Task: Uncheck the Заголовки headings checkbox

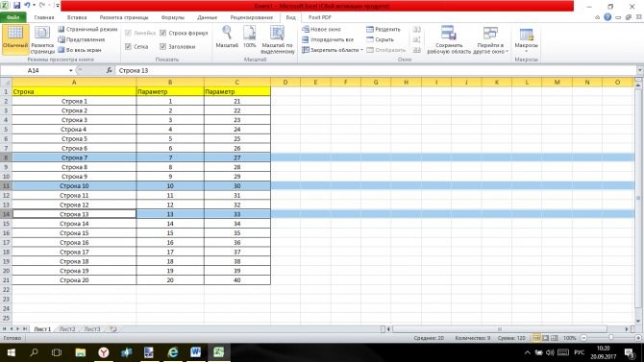Action: (x=163, y=47)
